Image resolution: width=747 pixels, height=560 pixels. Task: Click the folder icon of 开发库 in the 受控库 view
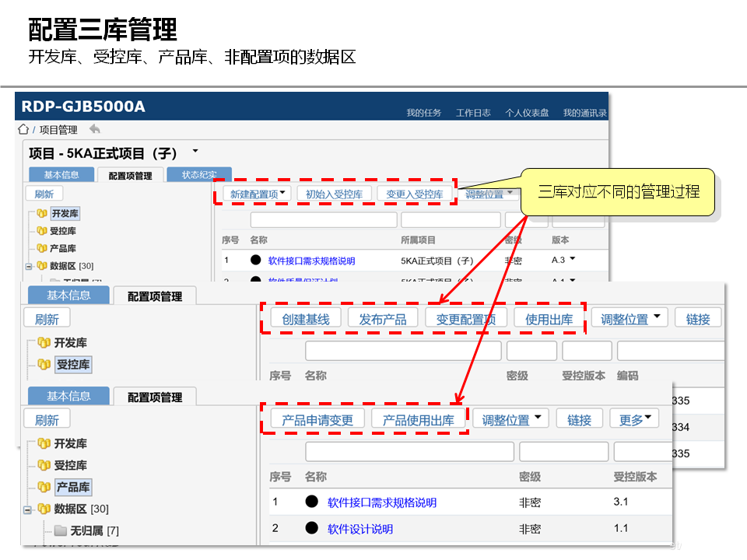tap(44, 342)
